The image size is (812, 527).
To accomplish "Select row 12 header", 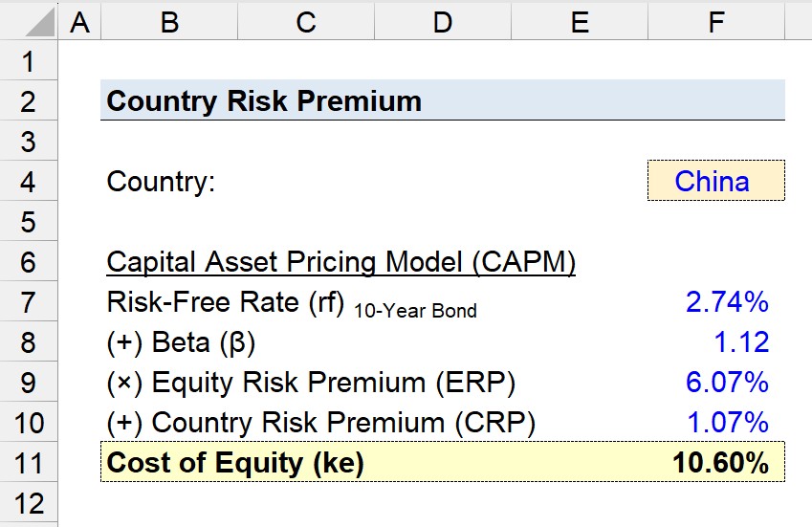I will (29, 503).
